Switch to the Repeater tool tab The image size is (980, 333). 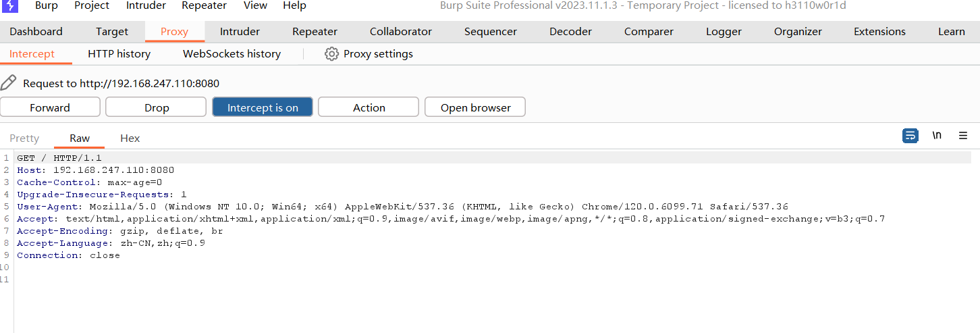coord(315,32)
